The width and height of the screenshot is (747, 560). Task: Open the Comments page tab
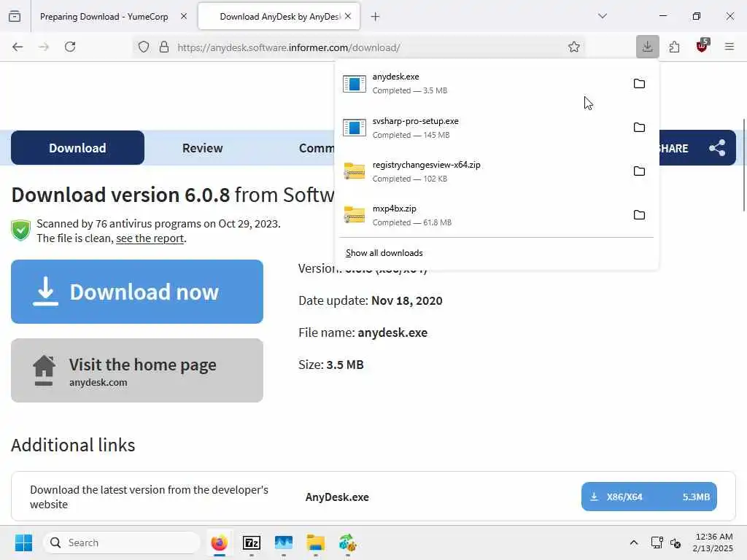point(317,148)
